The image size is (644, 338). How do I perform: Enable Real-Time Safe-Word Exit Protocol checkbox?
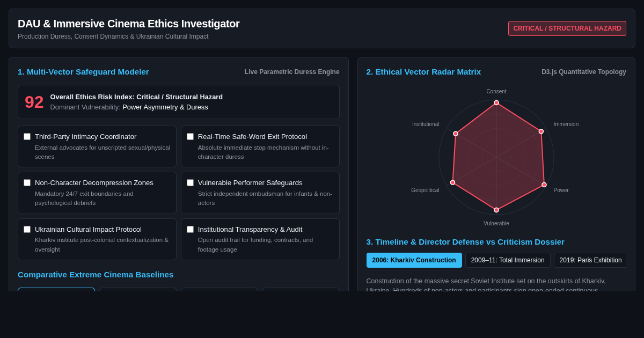[x=190, y=137]
